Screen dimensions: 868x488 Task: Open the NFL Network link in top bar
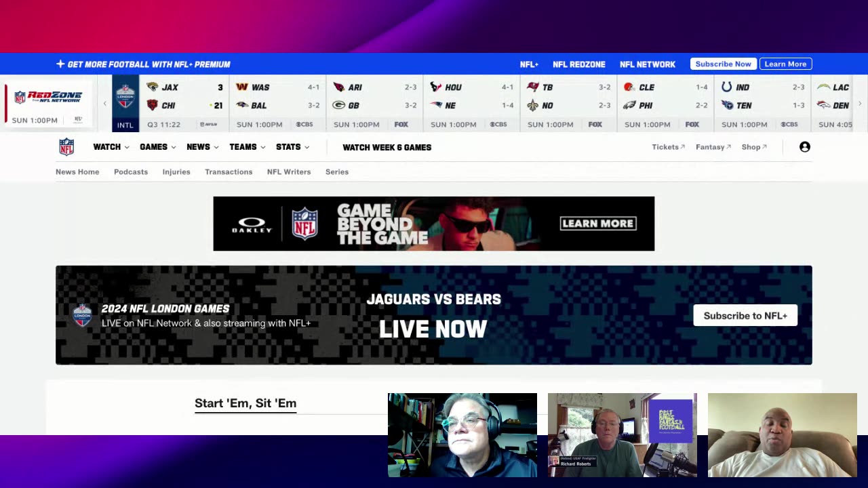tap(648, 64)
